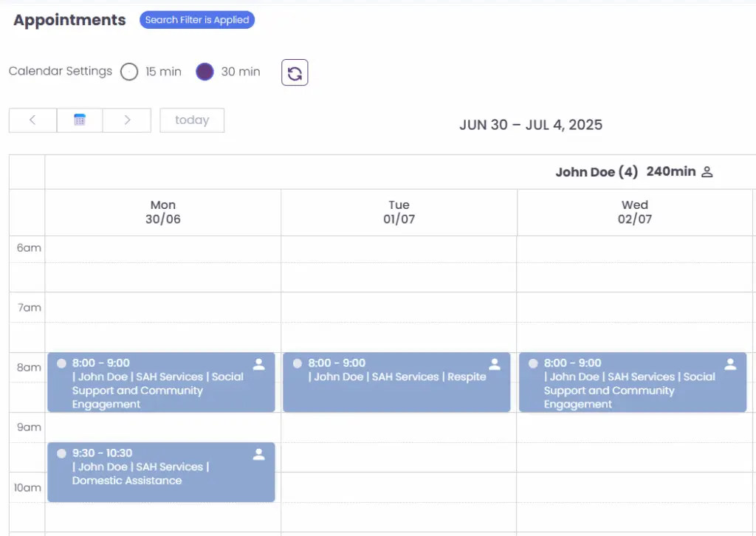
Task: Click person icon on Tuesday Respite appointment
Action: [x=495, y=364]
